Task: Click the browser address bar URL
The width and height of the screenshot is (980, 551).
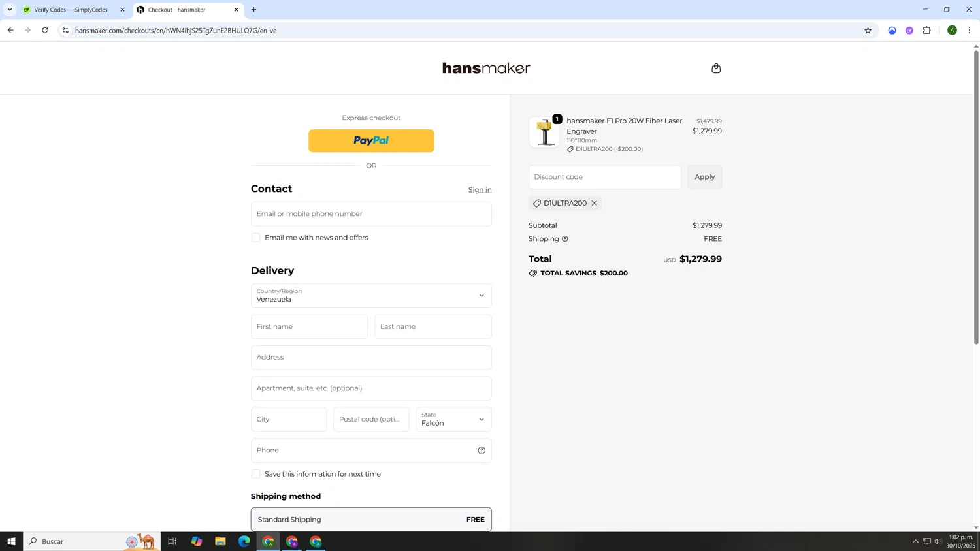Action: [176, 31]
